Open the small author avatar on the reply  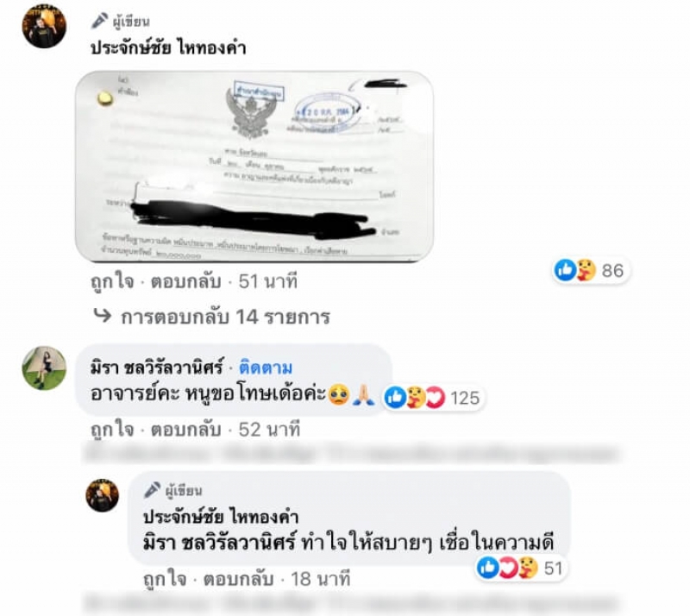pyautogui.click(x=102, y=495)
